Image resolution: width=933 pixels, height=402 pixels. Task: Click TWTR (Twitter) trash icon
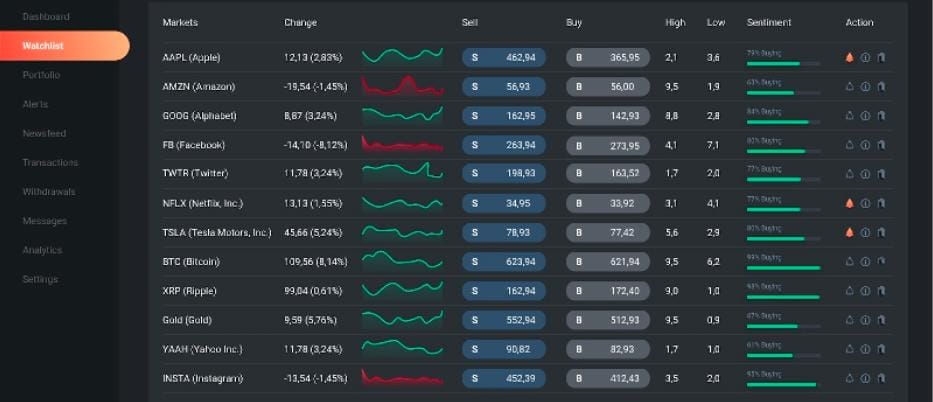[x=881, y=174]
